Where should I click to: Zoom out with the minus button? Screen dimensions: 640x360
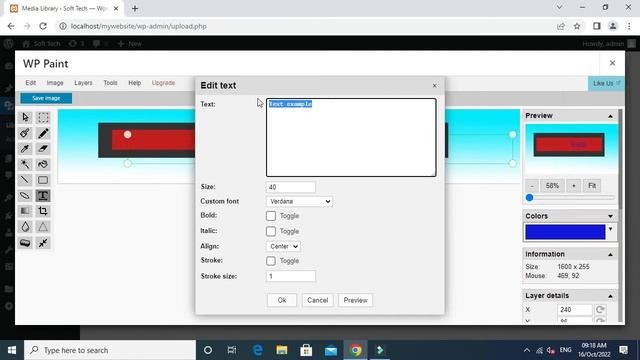pos(532,186)
